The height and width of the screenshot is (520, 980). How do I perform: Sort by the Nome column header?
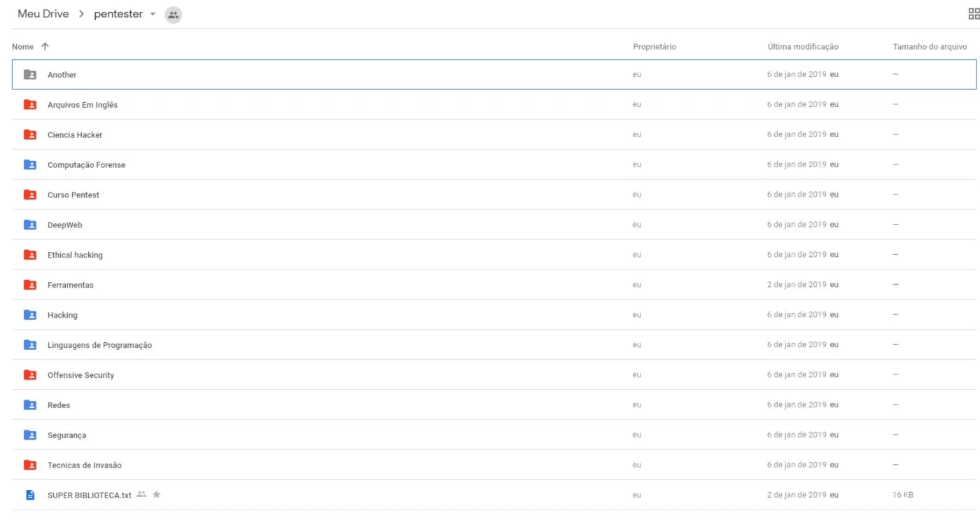coord(22,47)
